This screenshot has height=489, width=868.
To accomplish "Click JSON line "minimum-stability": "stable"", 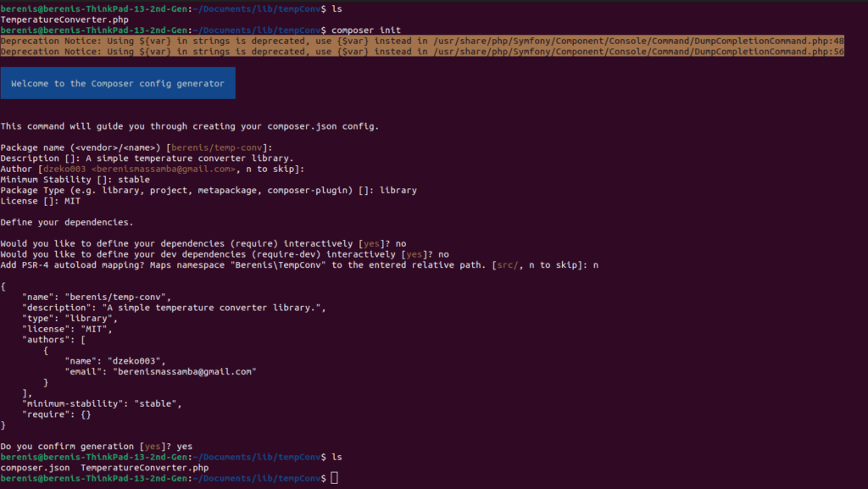I will point(103,403).
